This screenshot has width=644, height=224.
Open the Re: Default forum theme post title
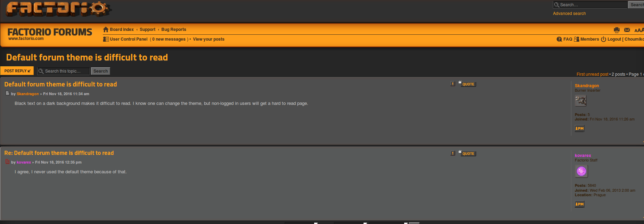59,153
